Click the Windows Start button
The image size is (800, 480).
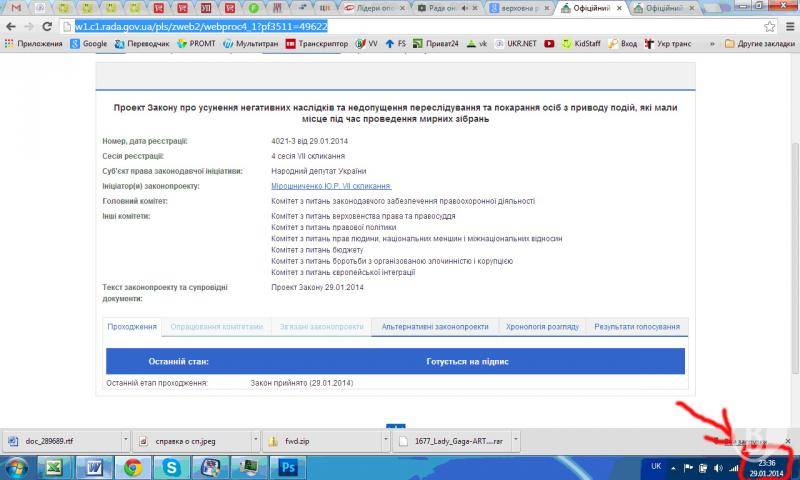(x=16, y=467)
